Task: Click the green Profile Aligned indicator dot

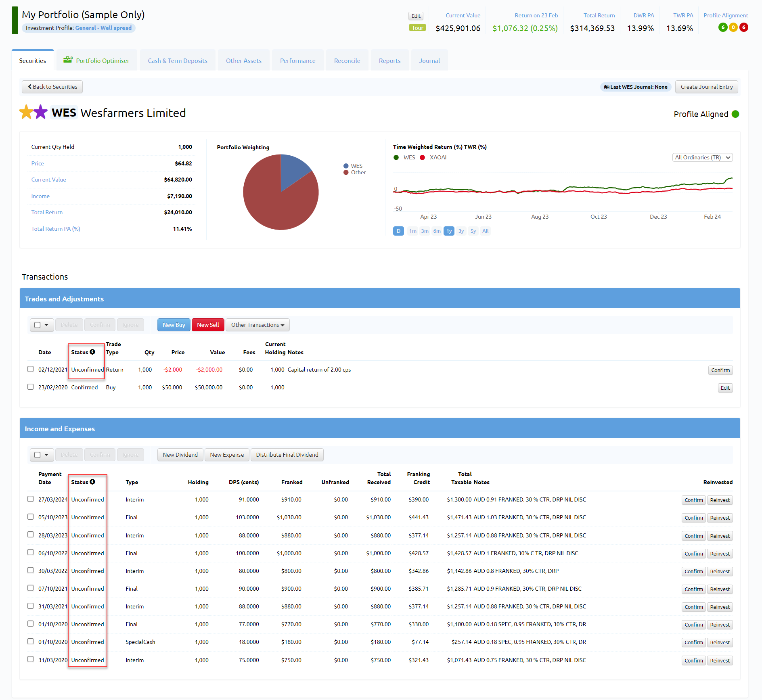Action: pos(735,114)
